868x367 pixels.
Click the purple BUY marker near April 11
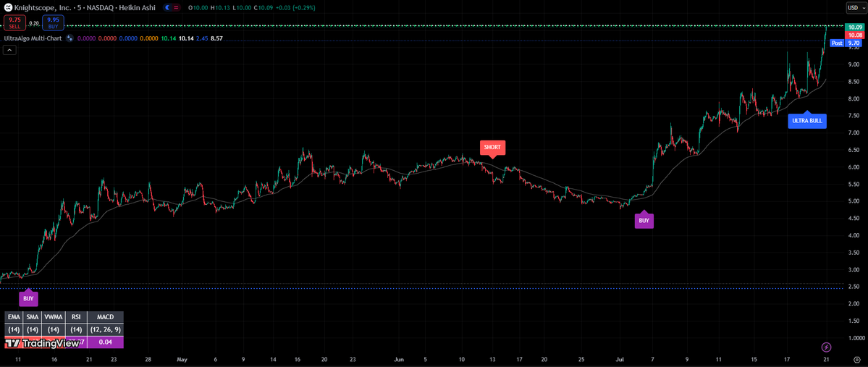coord(28,298)
